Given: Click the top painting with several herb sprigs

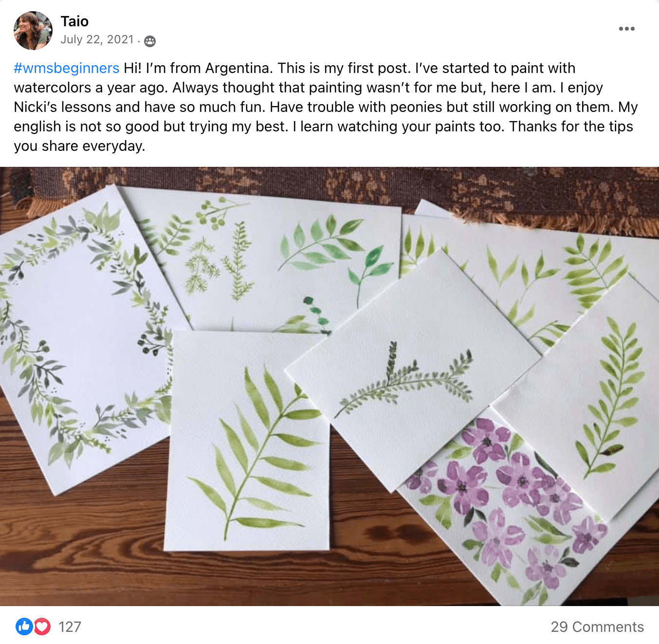Looking at the screenshot, I should (263, 258).
